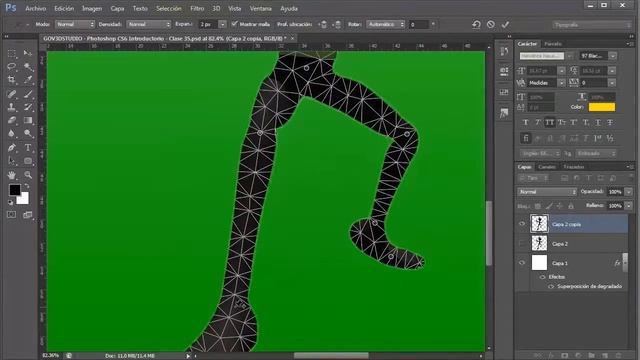Select the Crop tool
This screenshot has height=360, width=640.
coord(11,80)
